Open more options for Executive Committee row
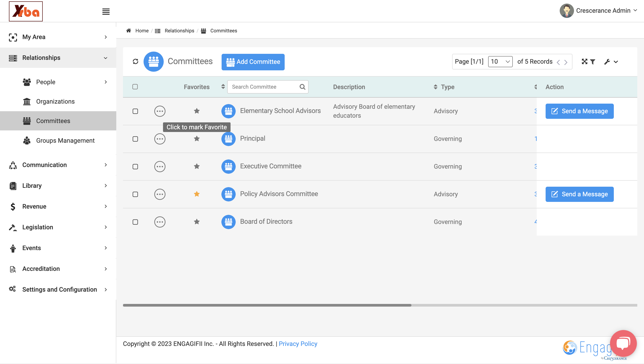This screenshot has width=644, height=364. pyautogui.click(x=160, y=167)
